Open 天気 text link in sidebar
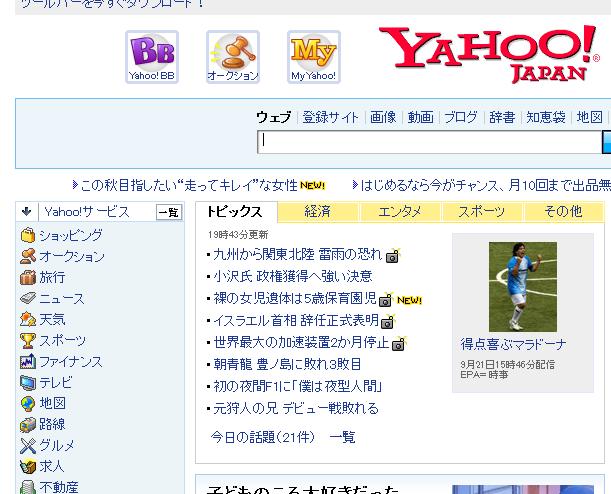 [52, 319]
